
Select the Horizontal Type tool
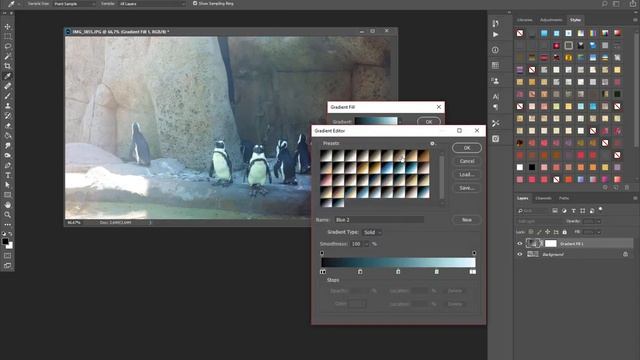(x=7, y=175)
